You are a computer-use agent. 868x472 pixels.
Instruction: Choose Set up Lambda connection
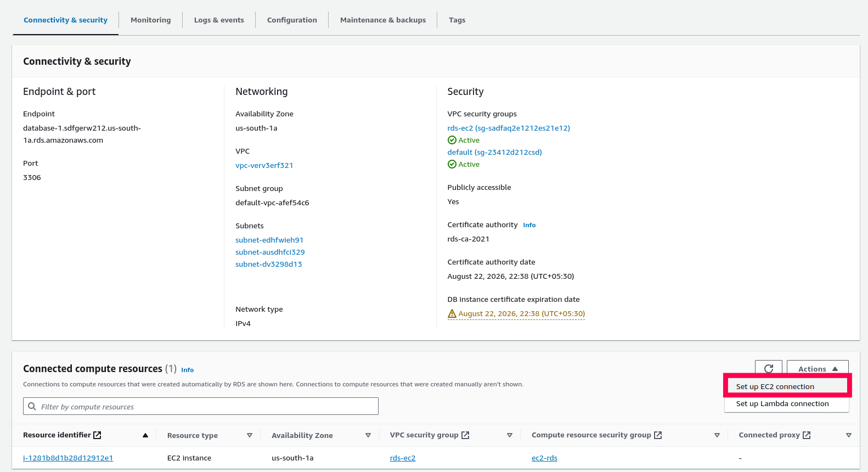click(x=782, y=404)
